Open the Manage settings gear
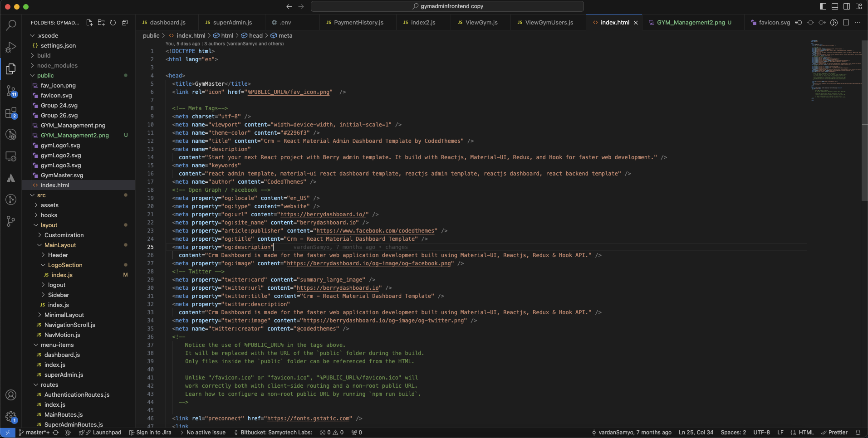The width and height of the screenshot is (868, 438). click(11, 417)
